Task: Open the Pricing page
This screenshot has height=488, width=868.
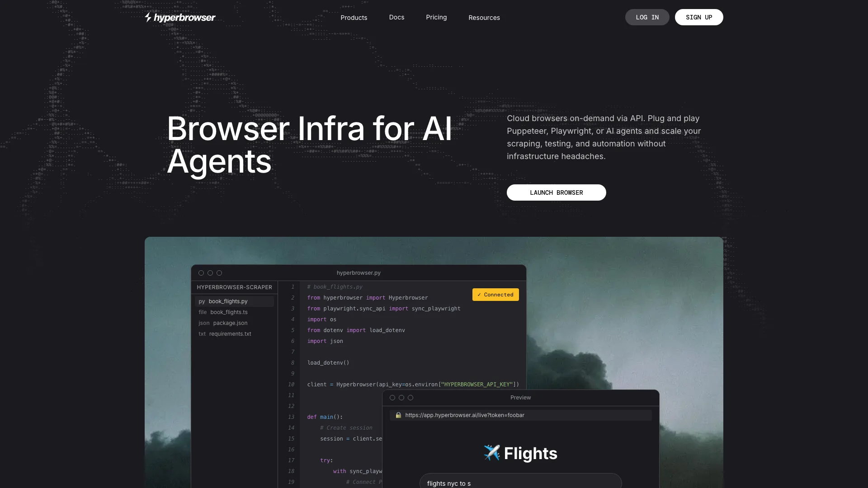Action: click(436, 17)
